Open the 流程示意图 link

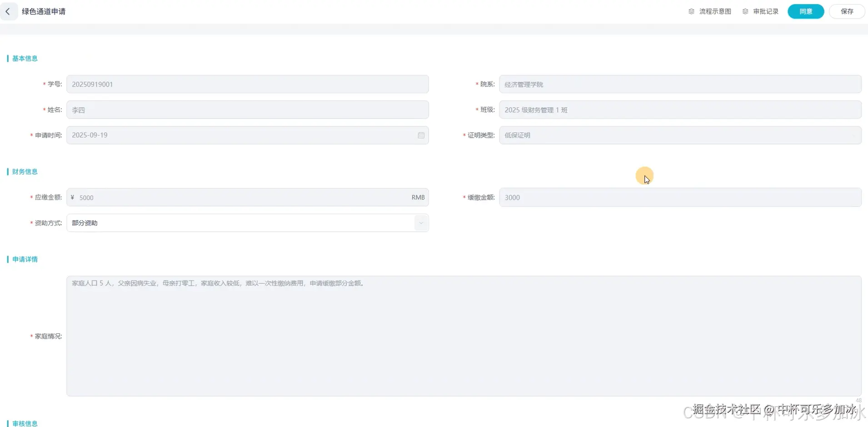715,11
